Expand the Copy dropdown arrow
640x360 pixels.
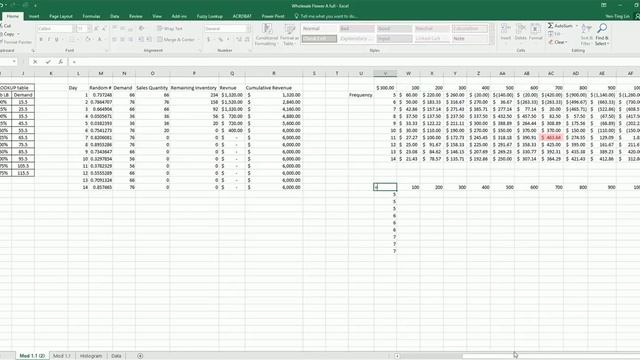pyautogui.click(x=18, y=34)
